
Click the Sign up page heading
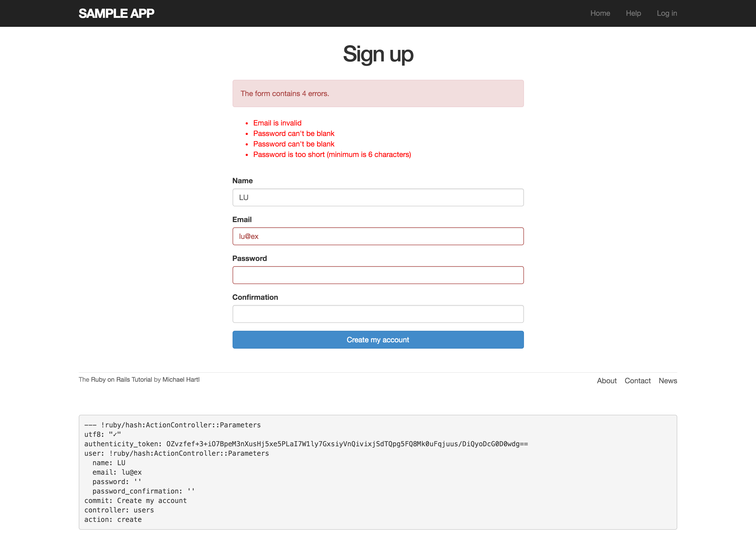378,54
